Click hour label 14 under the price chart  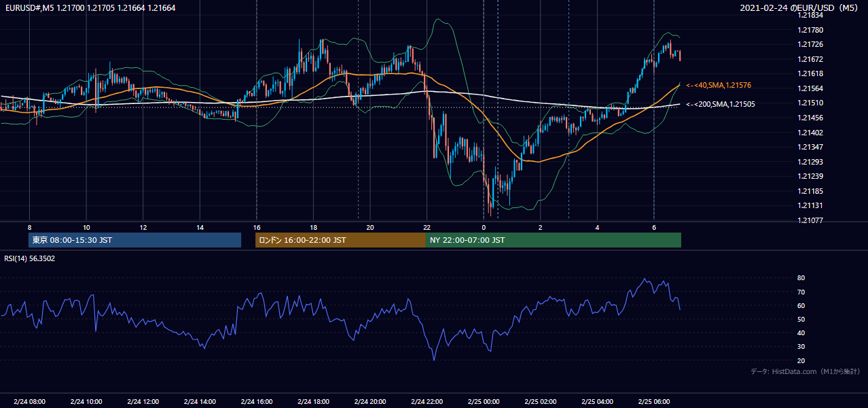[200, 227]
